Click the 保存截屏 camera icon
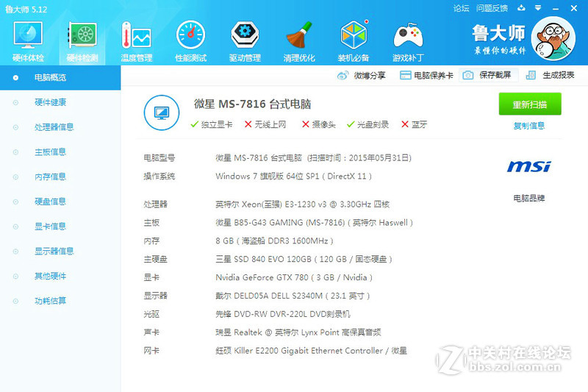Image resolution: width=588 pixels, height=392 pixels. [x=467, y=76]
